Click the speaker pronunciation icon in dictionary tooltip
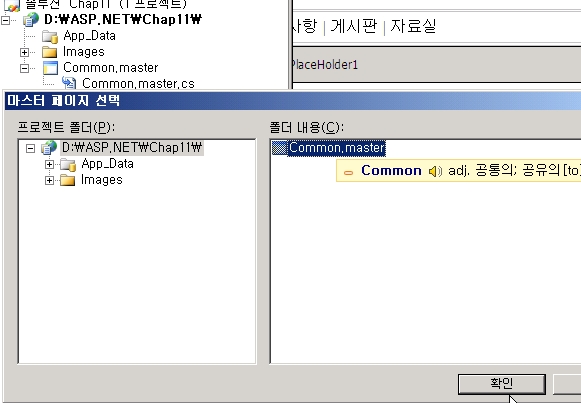Image resolution: width=581 pixels, height=403 pixels. point(435,171)
